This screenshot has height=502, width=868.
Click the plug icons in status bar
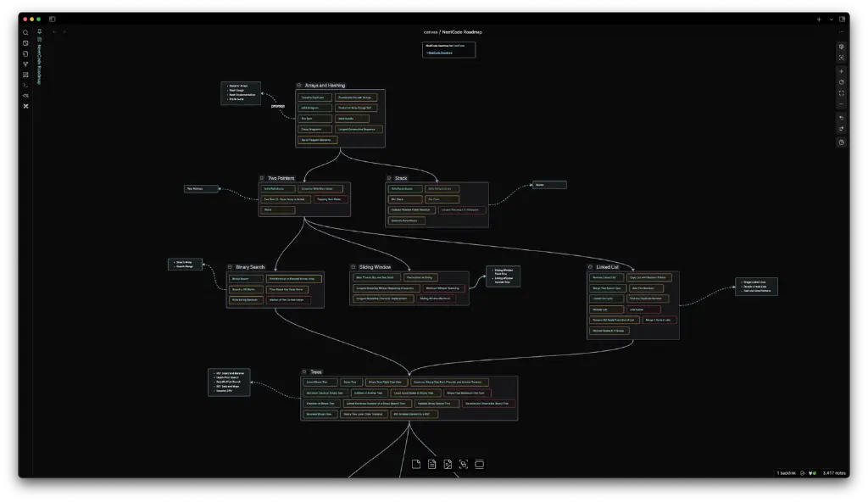812,473
